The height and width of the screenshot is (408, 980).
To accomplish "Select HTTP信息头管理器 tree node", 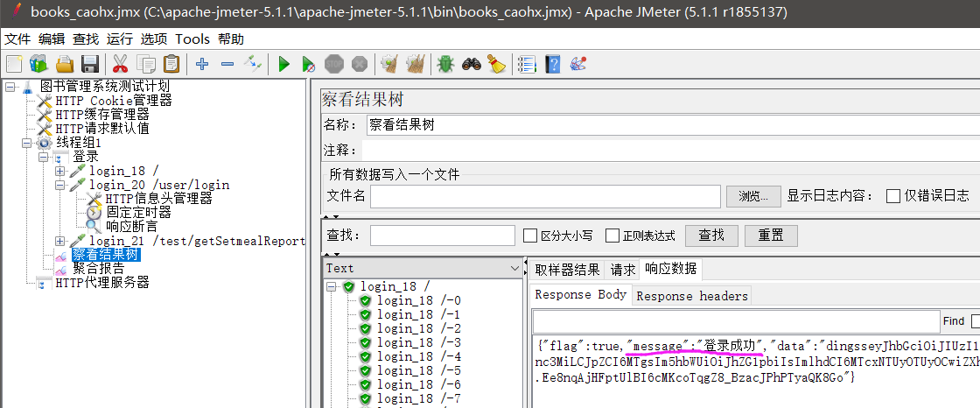I will 158,199.
